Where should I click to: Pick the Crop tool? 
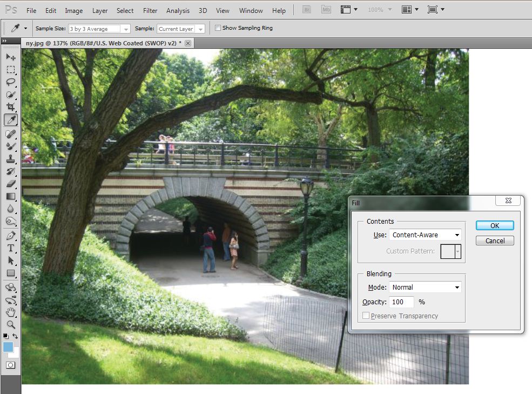(x=11, y=107)
